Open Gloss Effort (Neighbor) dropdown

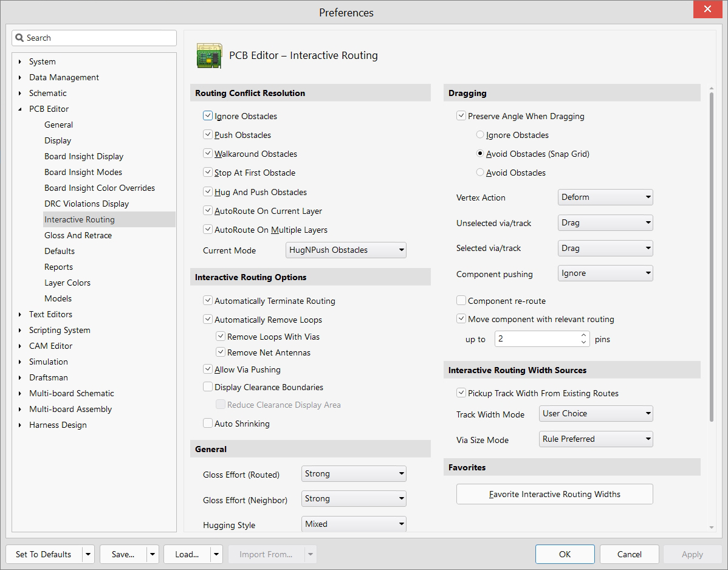pos(354,499)
